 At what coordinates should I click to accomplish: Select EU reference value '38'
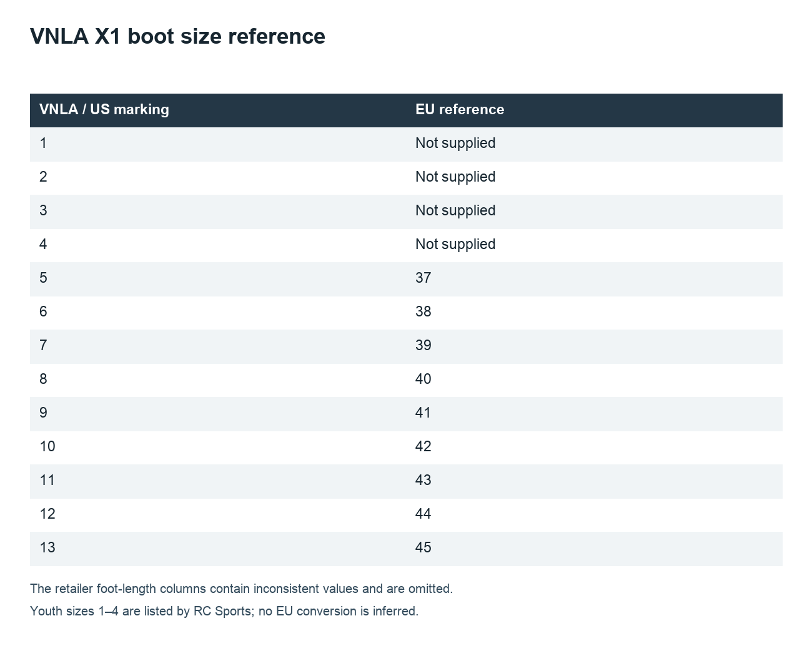click(423, 311)
